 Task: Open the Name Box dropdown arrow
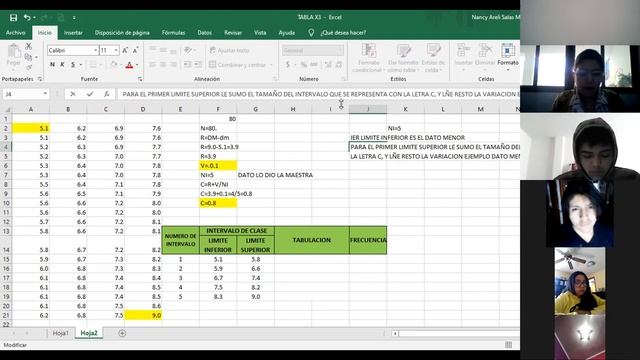45,94
